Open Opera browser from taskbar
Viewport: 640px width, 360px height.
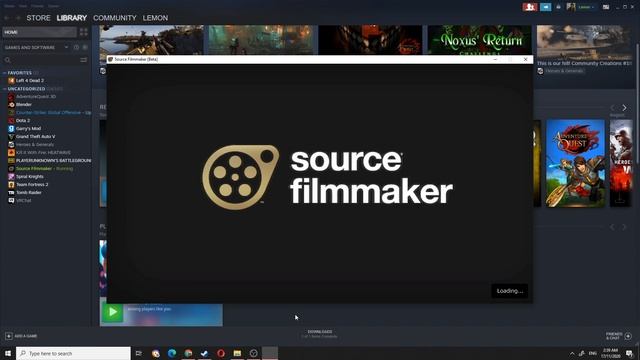(x=221, y=353)
